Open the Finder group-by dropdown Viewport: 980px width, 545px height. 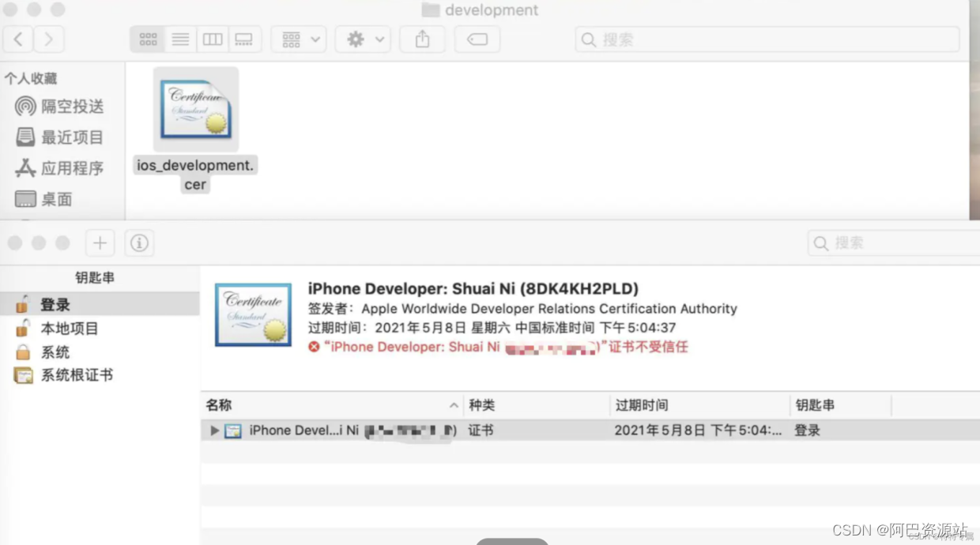coord(299,39)
